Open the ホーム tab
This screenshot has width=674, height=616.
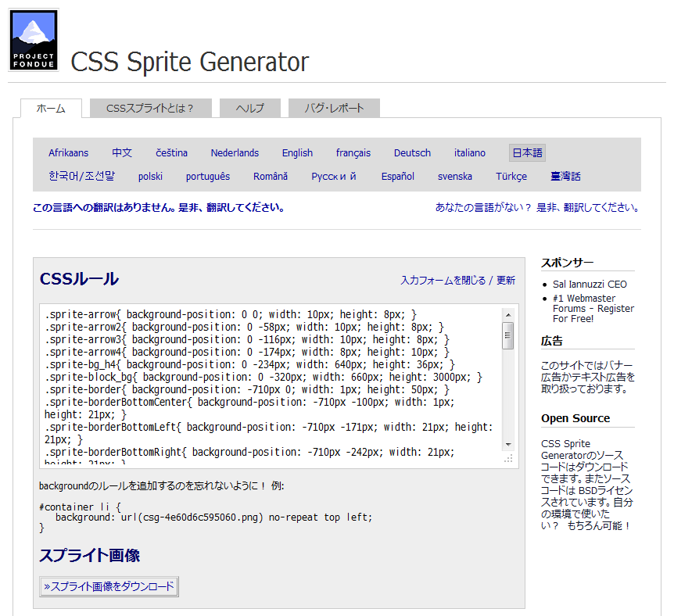coord(51,109)
